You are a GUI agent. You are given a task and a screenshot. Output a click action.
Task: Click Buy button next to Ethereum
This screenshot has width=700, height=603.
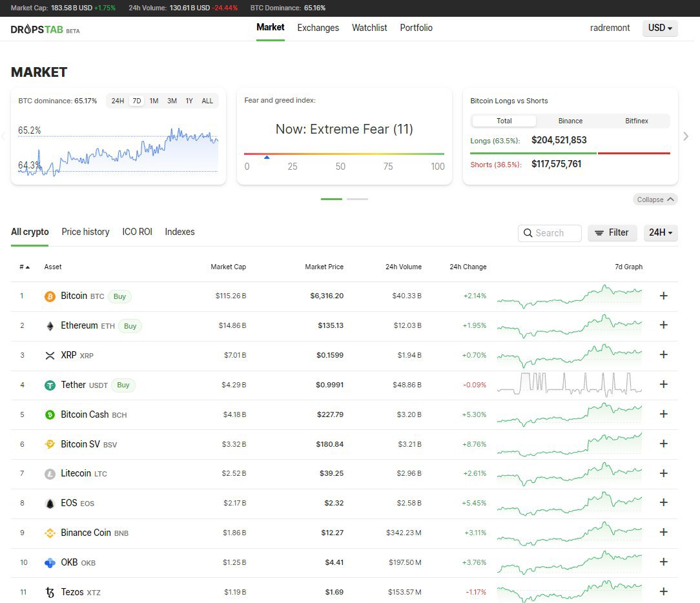[x=130, y=326]
